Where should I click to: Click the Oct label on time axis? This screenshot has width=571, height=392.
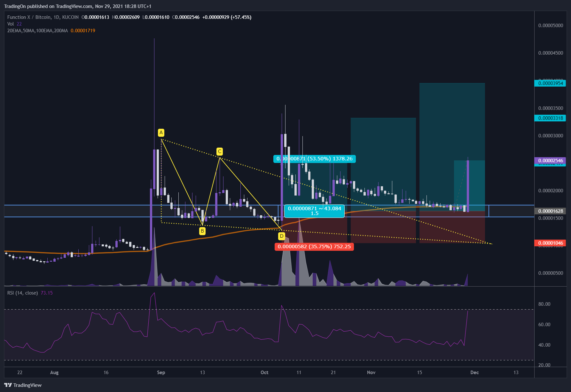264,373
